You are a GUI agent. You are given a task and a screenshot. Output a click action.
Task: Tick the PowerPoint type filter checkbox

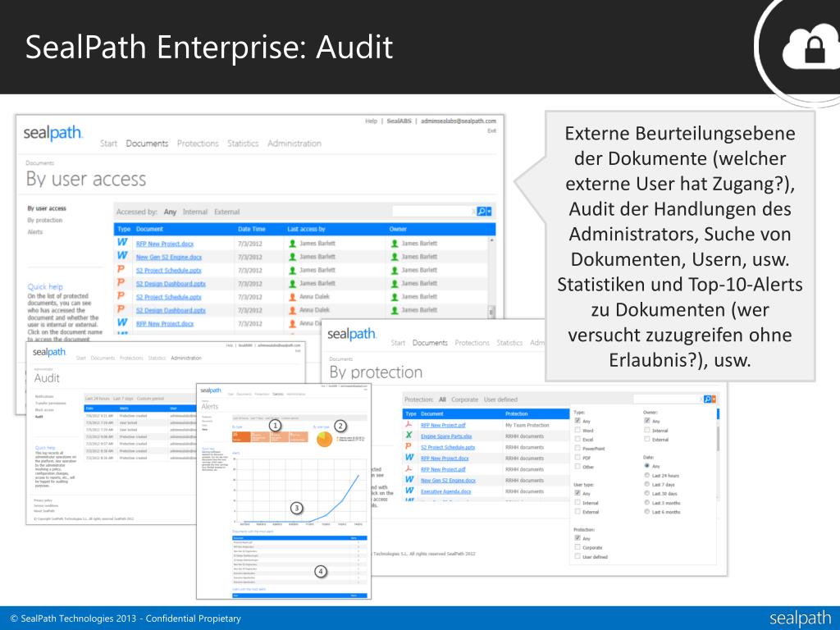(577, 448)
